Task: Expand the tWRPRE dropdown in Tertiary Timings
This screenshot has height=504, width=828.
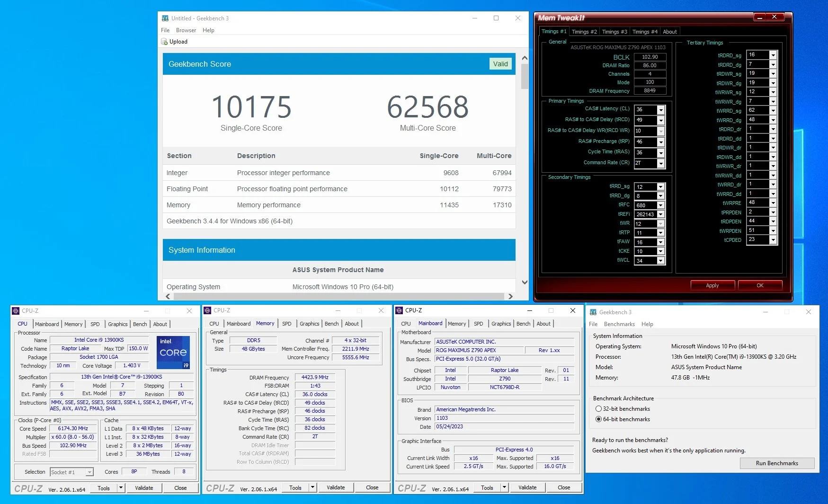Action: click(773, 203)
